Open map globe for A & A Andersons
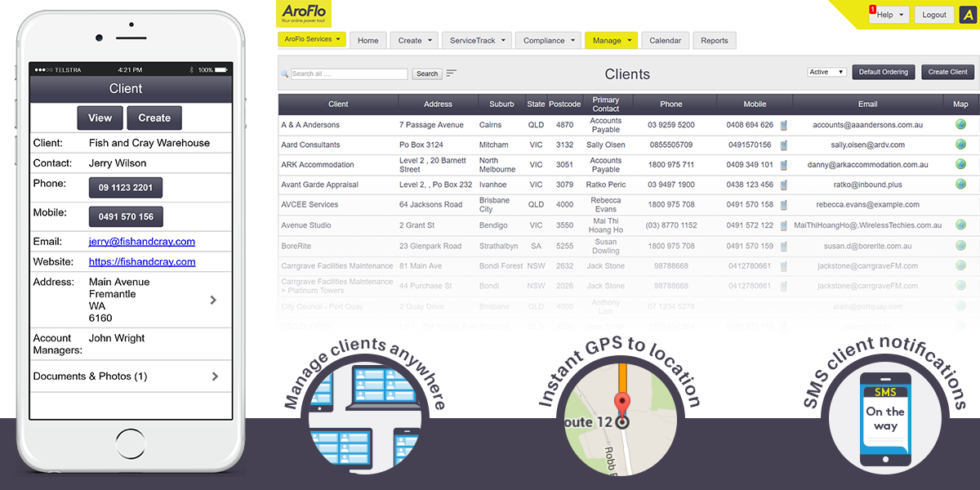980x490 pixels. pos(960,125)
